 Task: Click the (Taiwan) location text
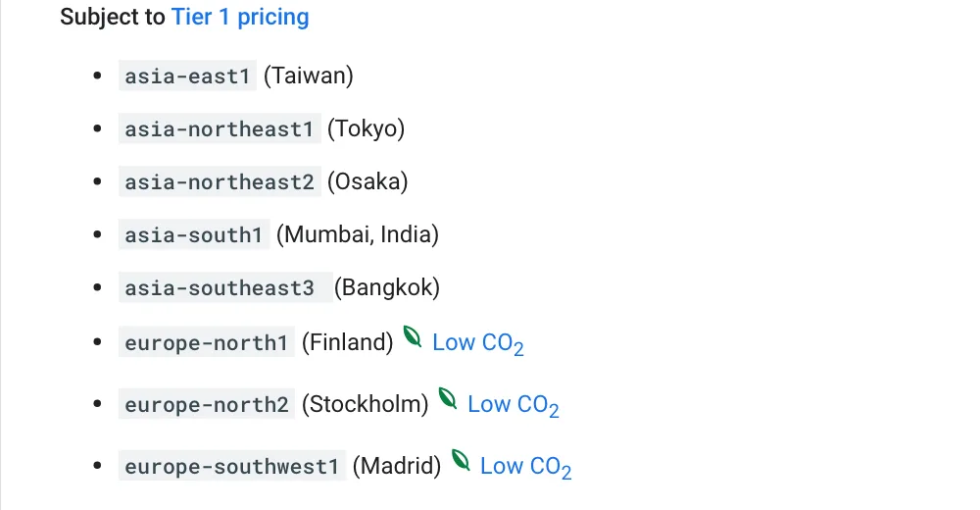pos(309,76)
